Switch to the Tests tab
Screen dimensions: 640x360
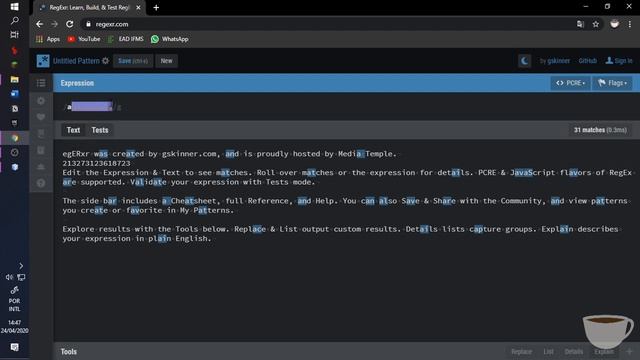click(100, 130)
